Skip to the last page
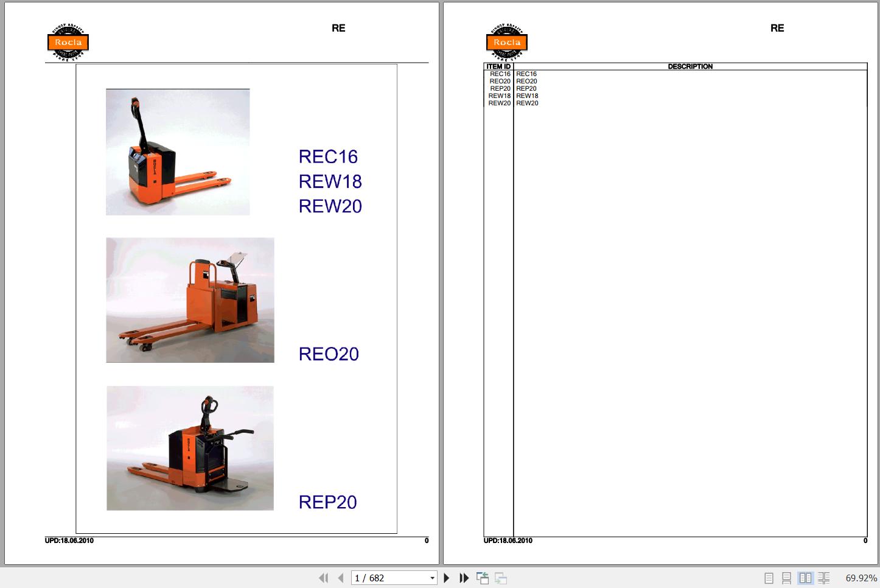The height and width of the screenshot is (588, 880). pyautogui.click(x=464, y=578)
